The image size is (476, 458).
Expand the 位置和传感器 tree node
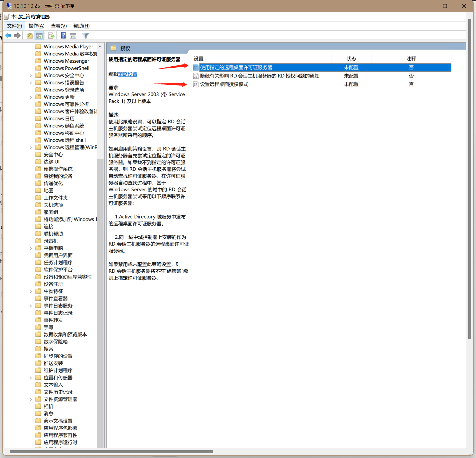click(31, 378)
